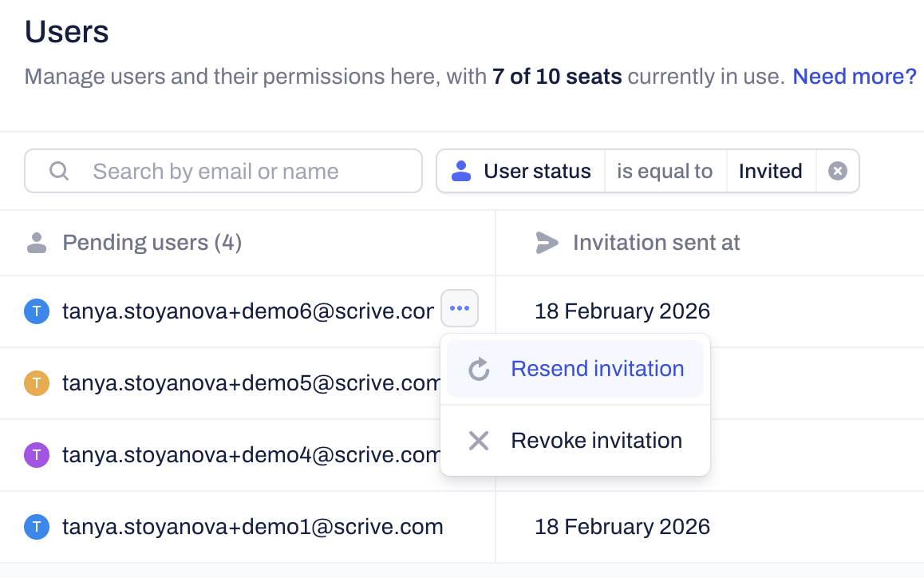This screenshot has width=924, height=578.
Task: Click the purple avatar for demo4 user
Action: point(37,455)
